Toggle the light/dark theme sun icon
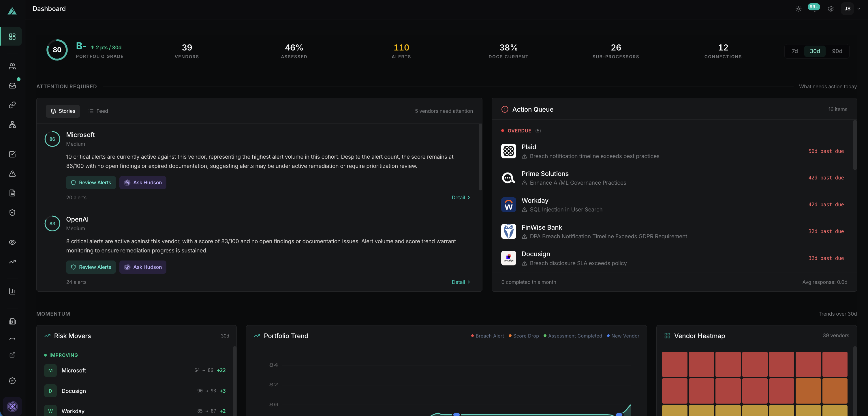The width and height of the screenshot is (868, 416). [x=799, y=9]
